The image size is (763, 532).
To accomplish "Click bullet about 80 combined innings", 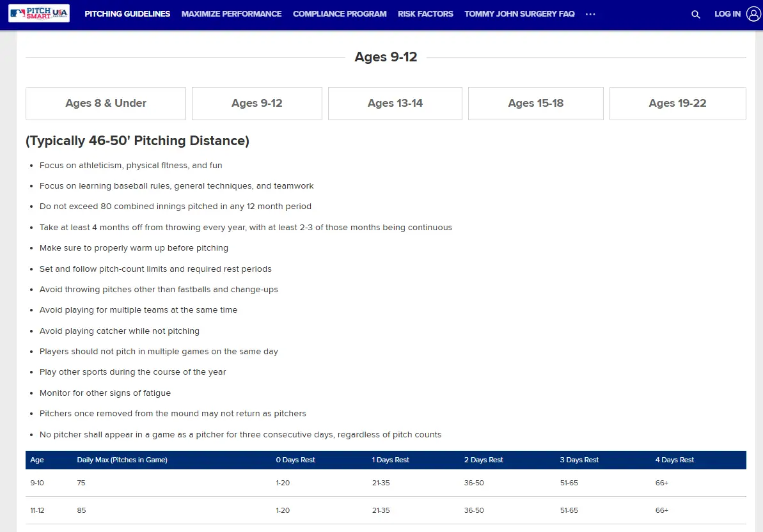I will point(175,206).
